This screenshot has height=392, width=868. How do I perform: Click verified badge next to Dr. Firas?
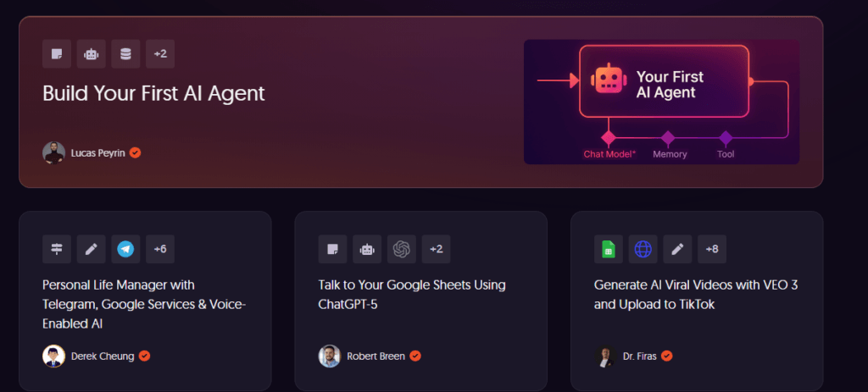tap(667, 356)
